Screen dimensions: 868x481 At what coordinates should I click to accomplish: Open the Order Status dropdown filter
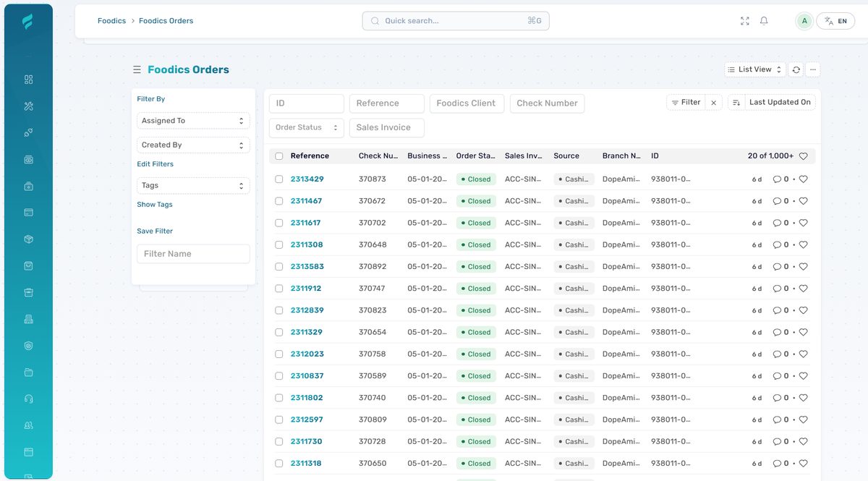pyautogui.click(x=306, y=127)
